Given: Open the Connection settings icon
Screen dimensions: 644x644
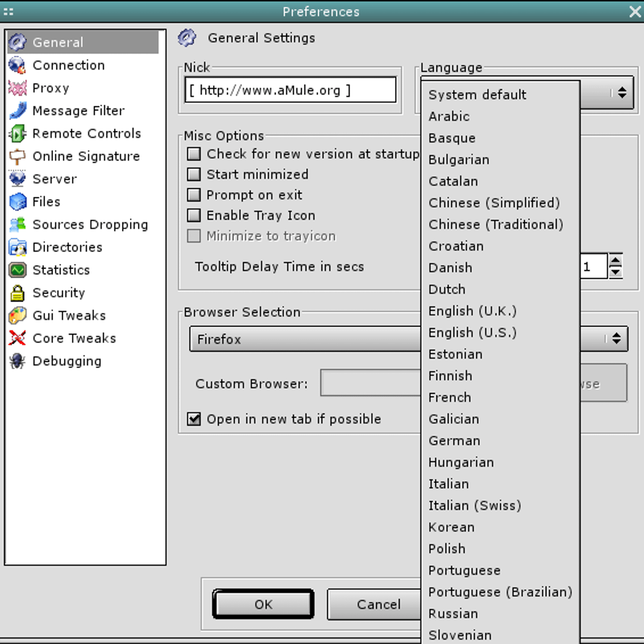Looking at the screenshot, I should [17, 65].
